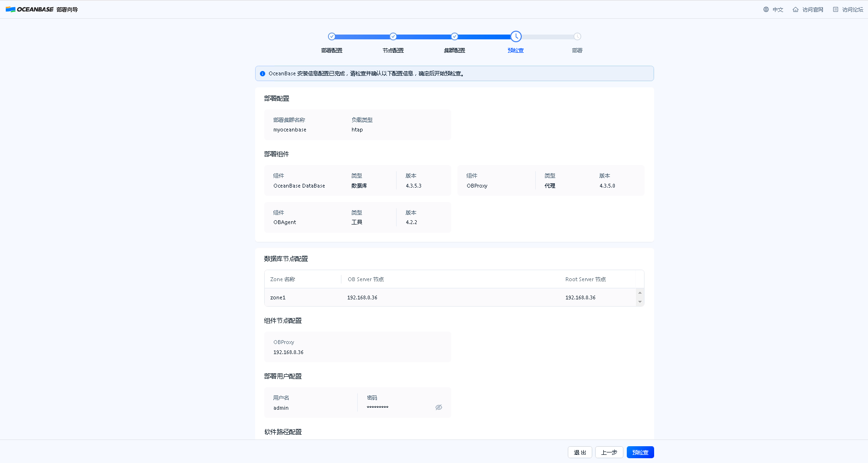
Task: Click the 数据库 type value
Action: [x=359, y=186]
